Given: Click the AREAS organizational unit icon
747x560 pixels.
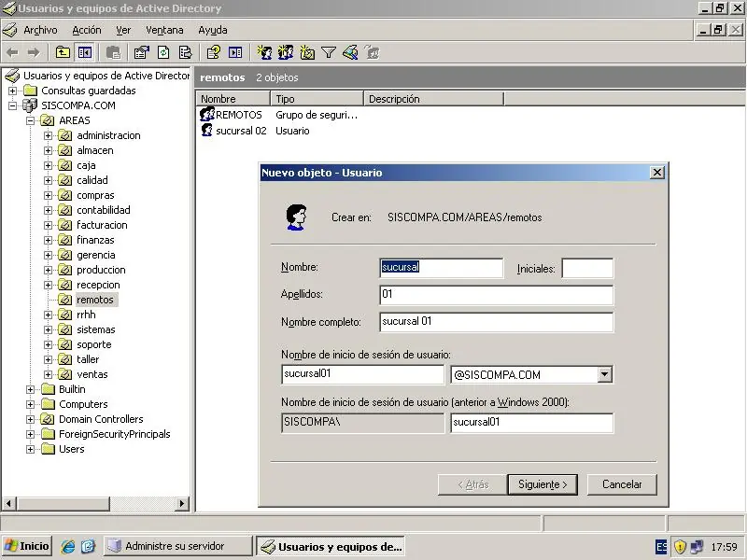Looking at the screenshot, I should [x=48, y=120].
